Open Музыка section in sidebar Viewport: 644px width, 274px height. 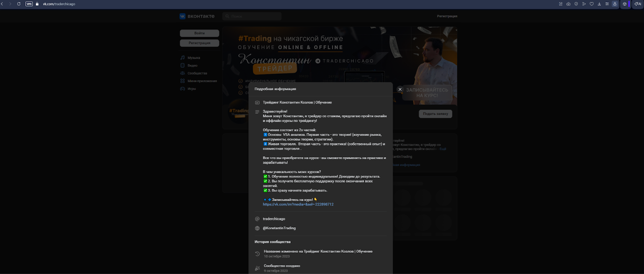click(194, 58)
